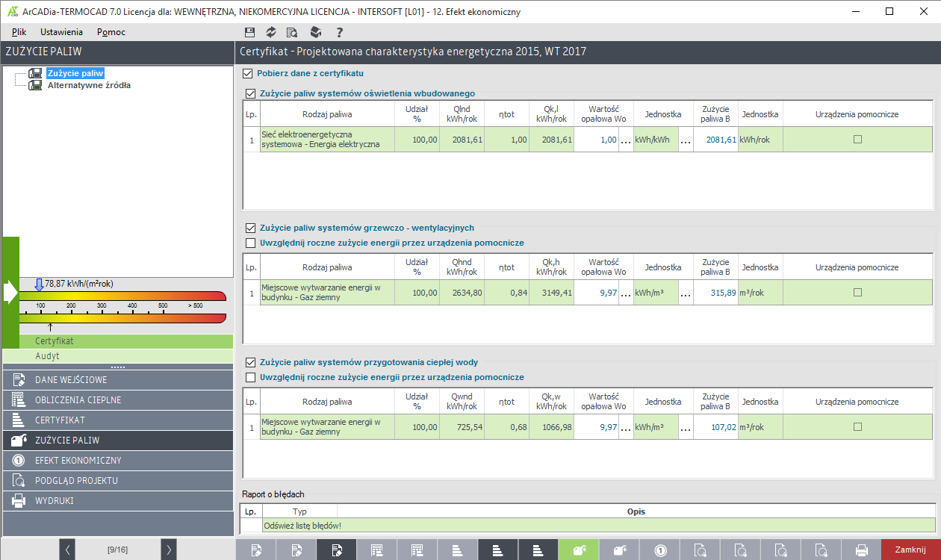The width and height of the screenshot is (941, 560).
Task: Click the library box toolbar icon
Action: pos(316,32)
